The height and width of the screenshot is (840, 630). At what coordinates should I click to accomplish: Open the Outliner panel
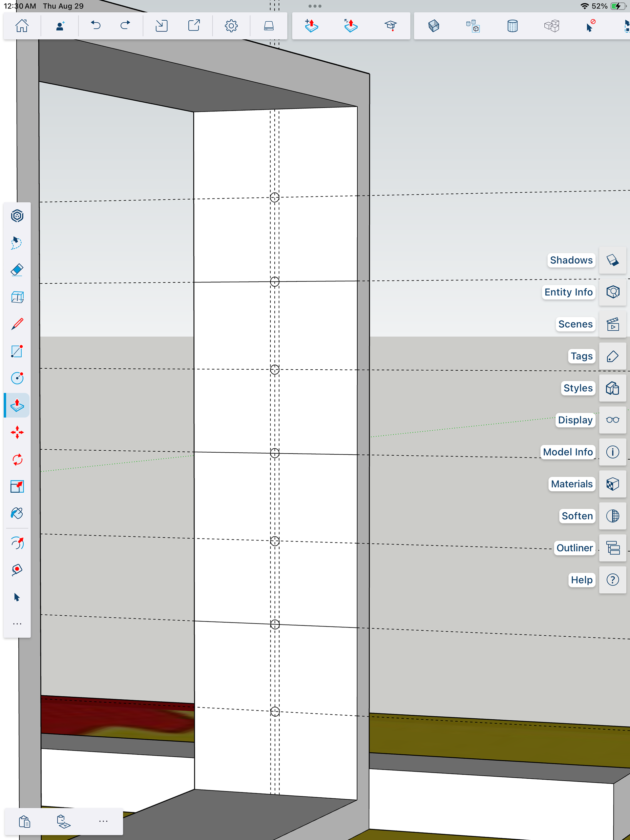[612, 548]
